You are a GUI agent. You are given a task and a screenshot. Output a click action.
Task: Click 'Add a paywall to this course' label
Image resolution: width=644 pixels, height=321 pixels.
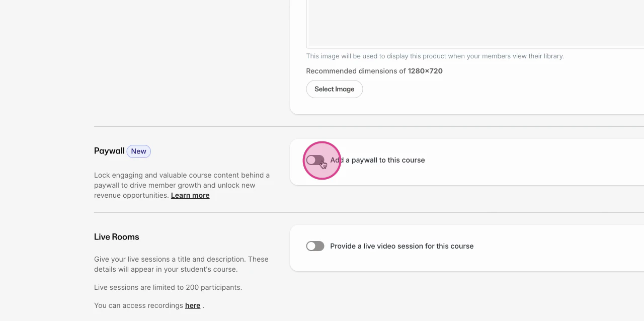pyautogui.click(x=377, y=160)
